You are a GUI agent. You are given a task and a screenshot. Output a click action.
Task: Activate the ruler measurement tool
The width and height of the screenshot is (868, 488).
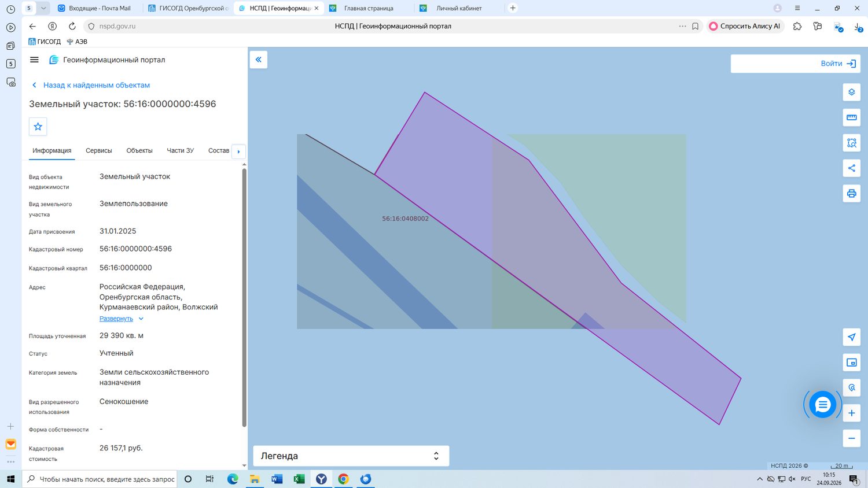[851, 117]
